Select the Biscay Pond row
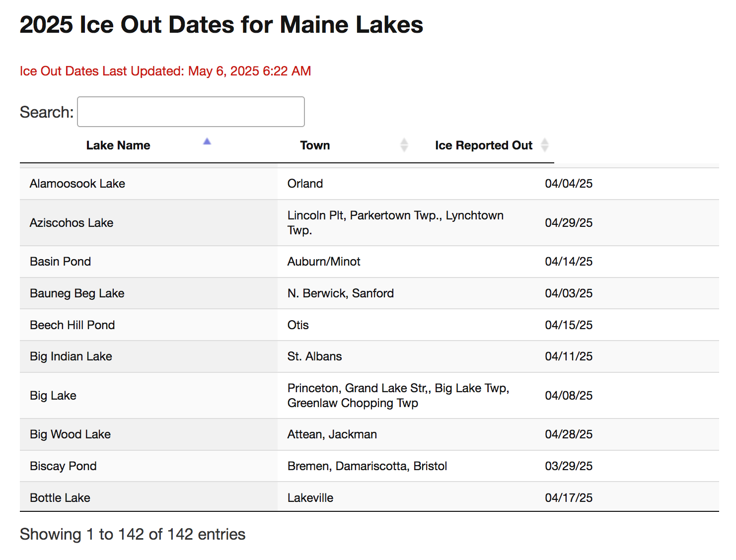 tap(63, 466)
